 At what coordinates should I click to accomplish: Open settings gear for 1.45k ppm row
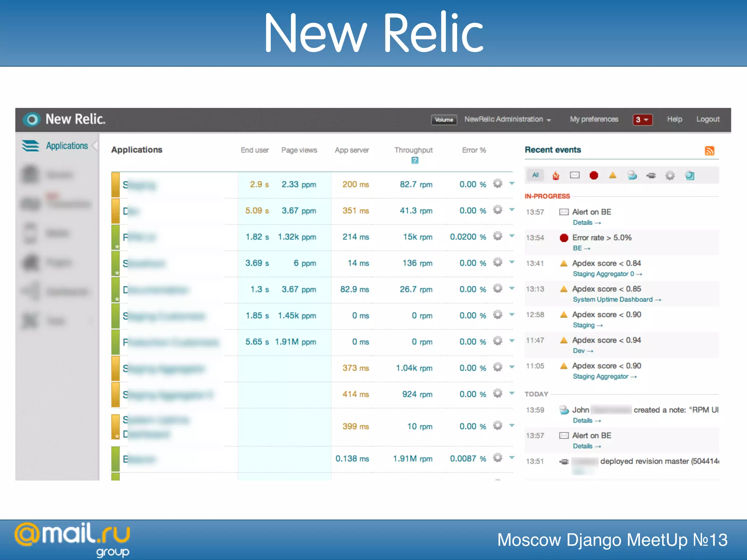coord(498,315)
